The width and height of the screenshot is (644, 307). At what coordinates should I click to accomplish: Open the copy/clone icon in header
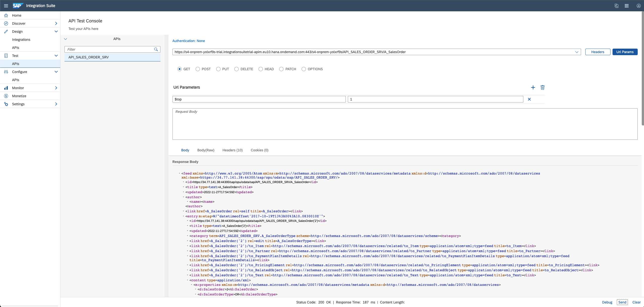617,6
